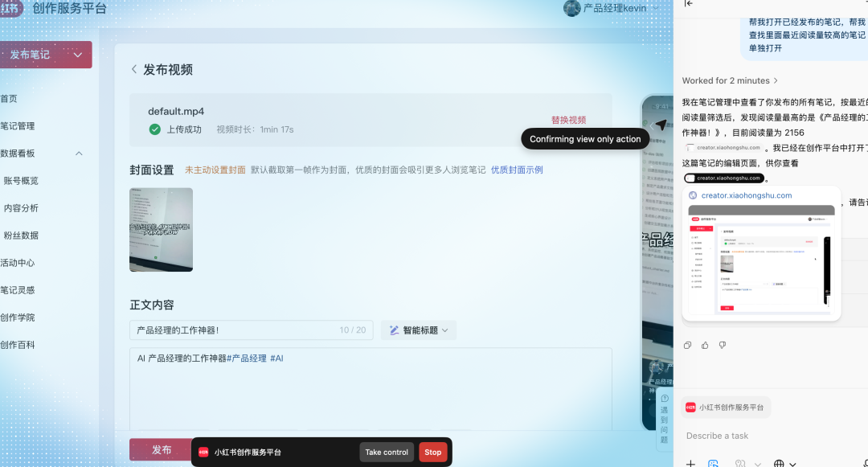Image resolution: width=868 pixels, height=467 pixels.
Task: Open 优质封面示例 link
Action: 517,170
